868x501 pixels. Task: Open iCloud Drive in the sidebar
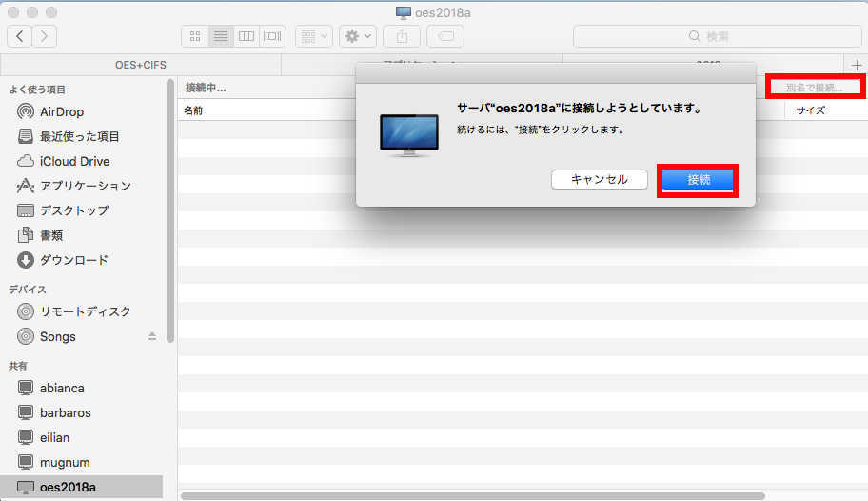click(x=74, y=161)
